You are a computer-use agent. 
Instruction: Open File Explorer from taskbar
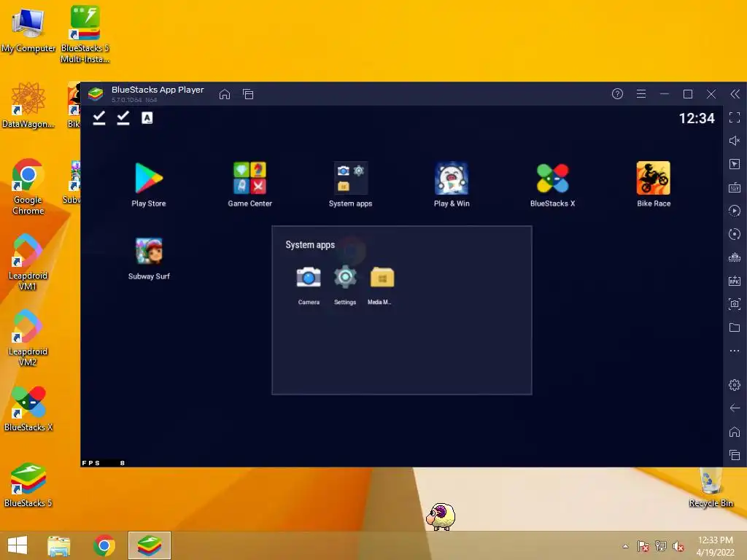59,545
